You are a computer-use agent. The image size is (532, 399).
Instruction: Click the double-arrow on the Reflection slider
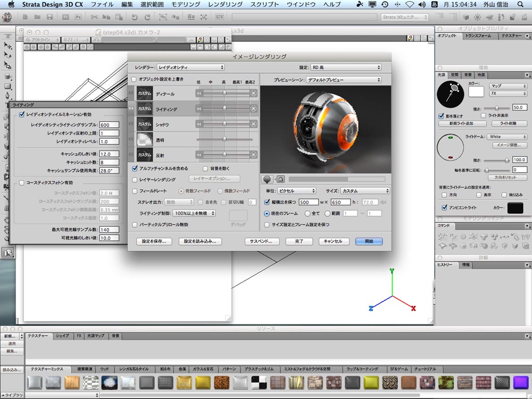pyautogui.click(x=199, y=155)
